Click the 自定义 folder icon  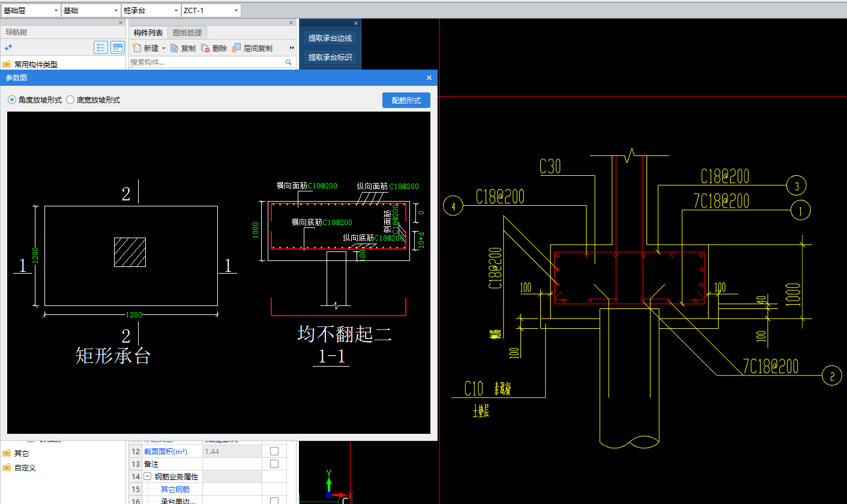pos(7,467)
